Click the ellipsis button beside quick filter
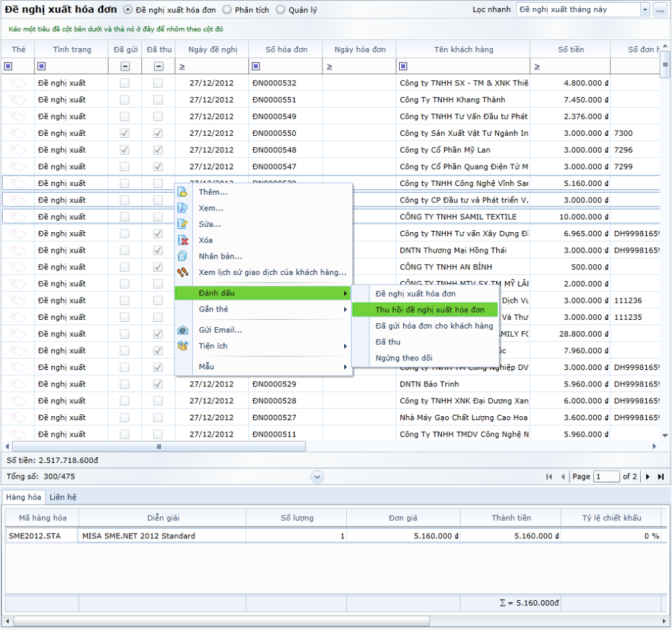The image size is (672, 630). coord(660,10)
